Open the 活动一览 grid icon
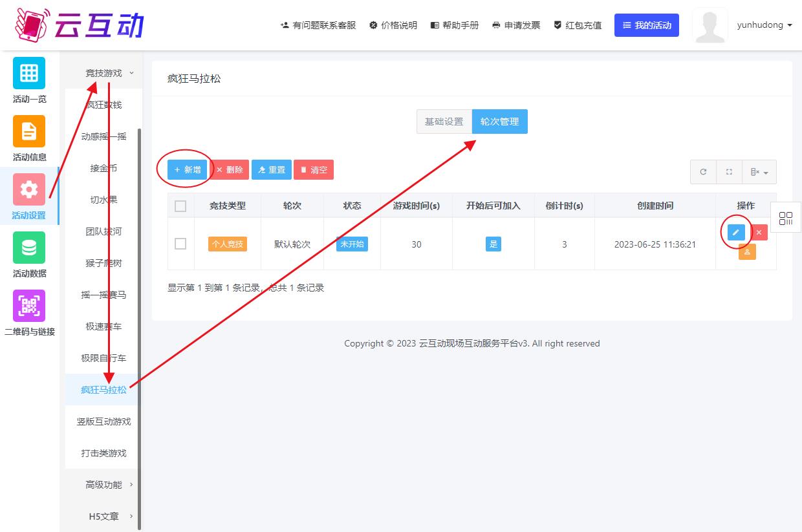Image resolution: width=802 pixels, height=532 pixels. coord(29,73)
